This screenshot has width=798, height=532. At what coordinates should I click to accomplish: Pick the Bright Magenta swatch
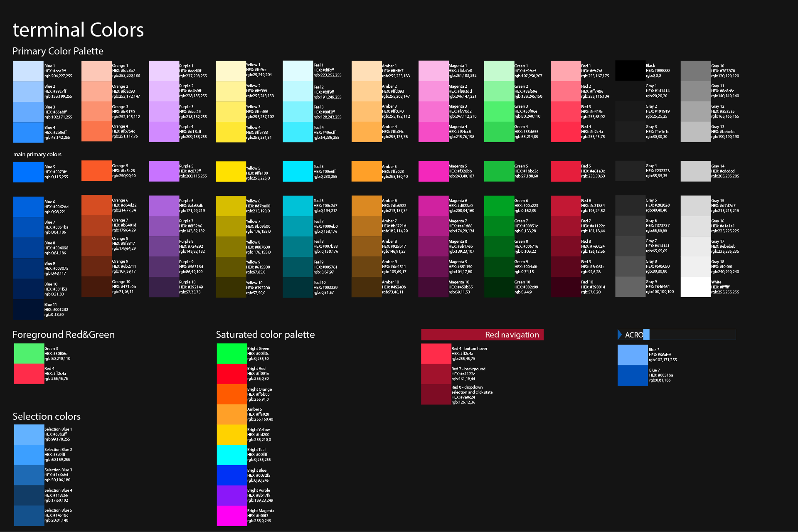[232, 516]
